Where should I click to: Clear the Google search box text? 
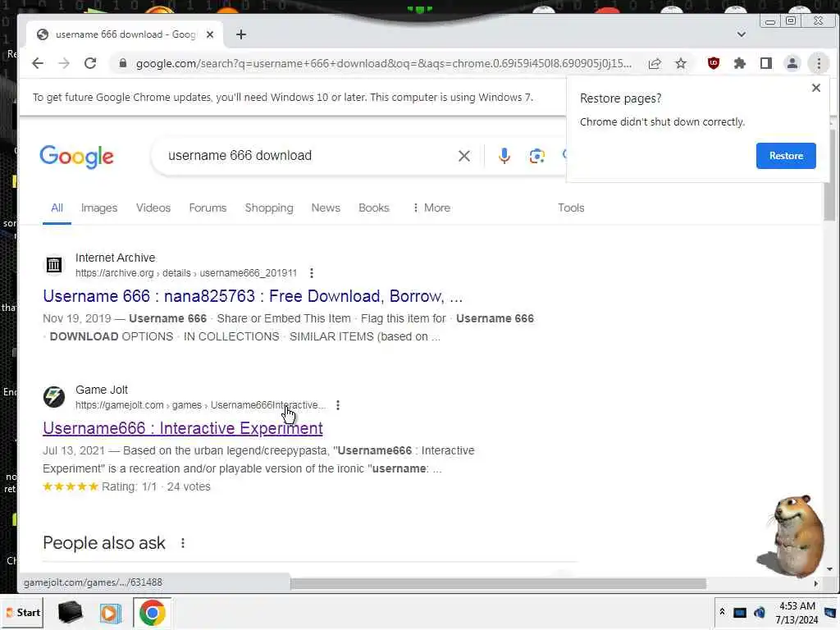464,156
